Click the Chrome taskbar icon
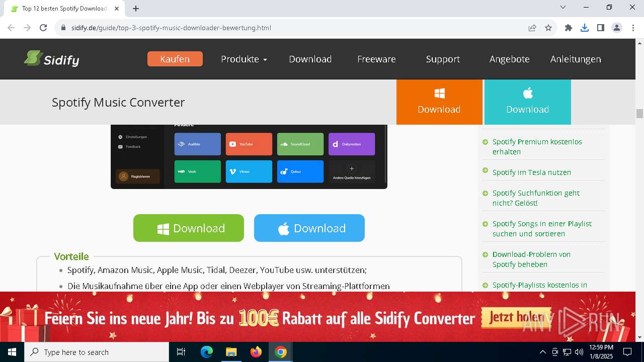Screen dimensions: 644x362 [280, 352]
